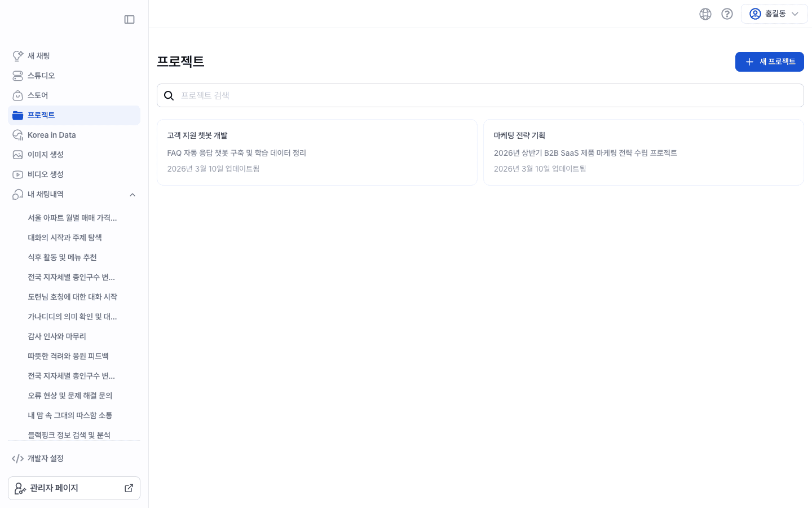
Task: Collapse the 내 채팅내역 section chevron
Action: [x=133, y=194]
